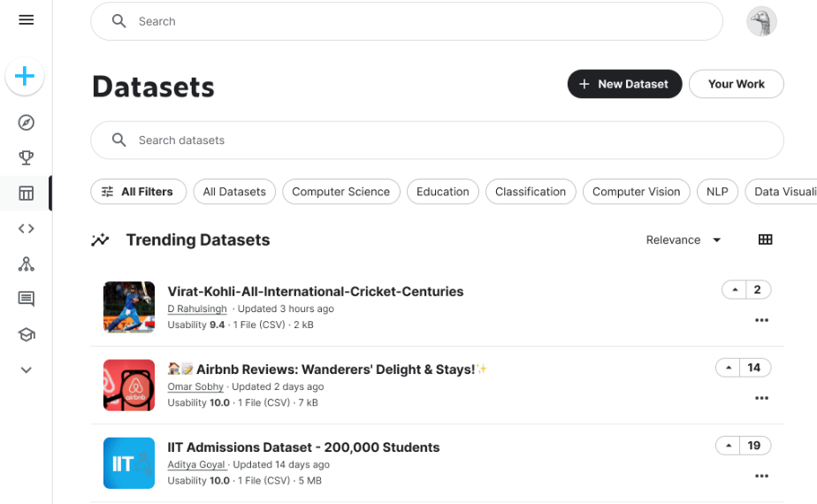Open the Relevance sort dropdown
Screen dimensions: 817x504
click(x=683, y=240)
